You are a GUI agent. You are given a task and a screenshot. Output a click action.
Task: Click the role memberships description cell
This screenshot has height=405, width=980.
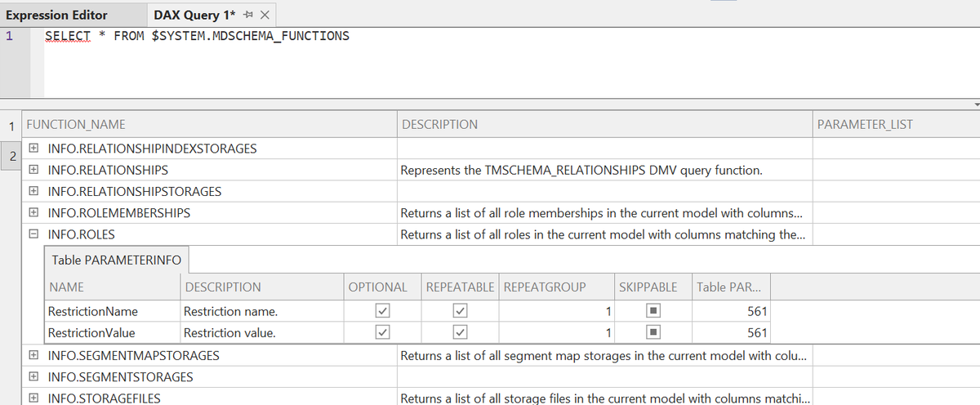pyautogui.click(x=605, y=212)
